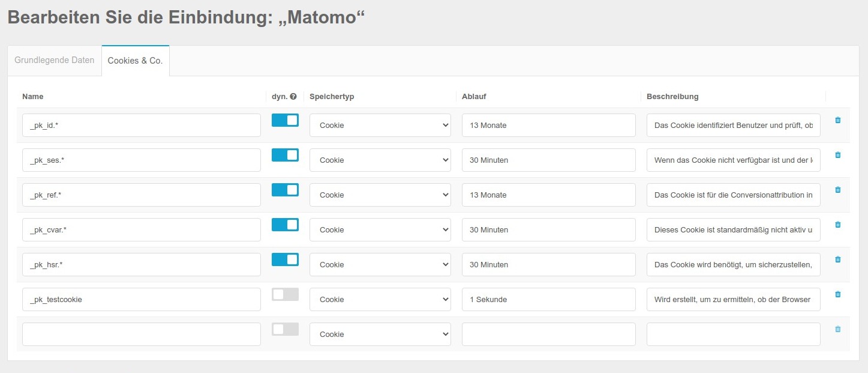
Task: Enable dynamic toggle for _pk_testcookie
Action: tap(285, 294)
